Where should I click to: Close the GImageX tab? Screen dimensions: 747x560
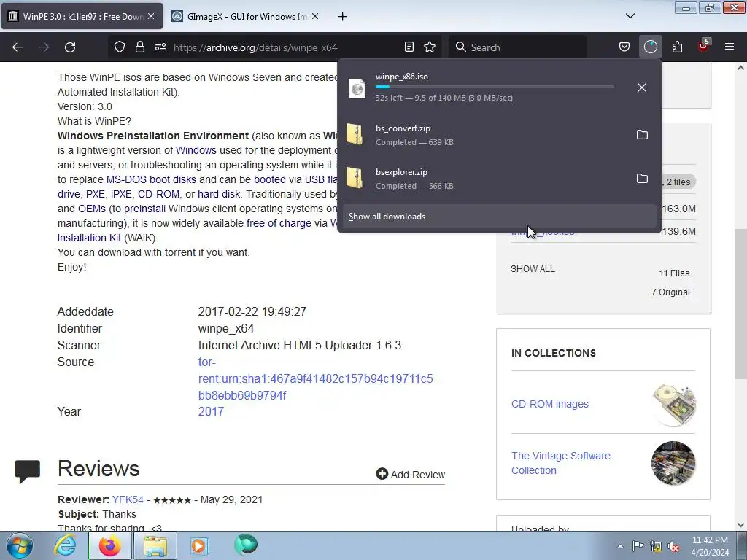[315, 16]
